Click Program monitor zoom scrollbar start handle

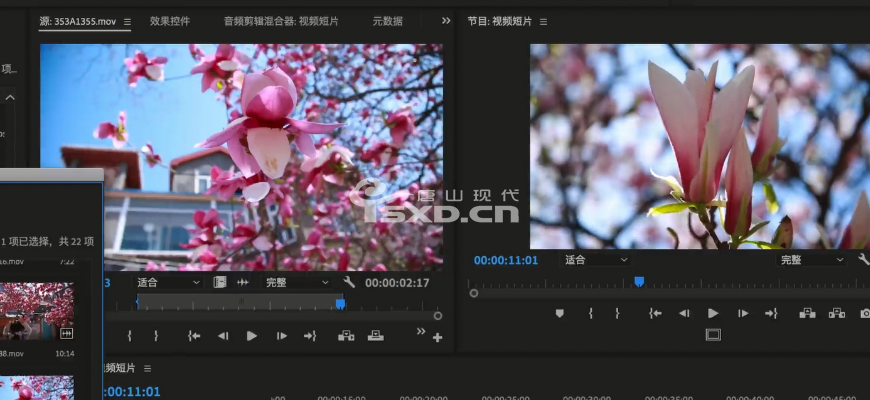coord(473,293)
